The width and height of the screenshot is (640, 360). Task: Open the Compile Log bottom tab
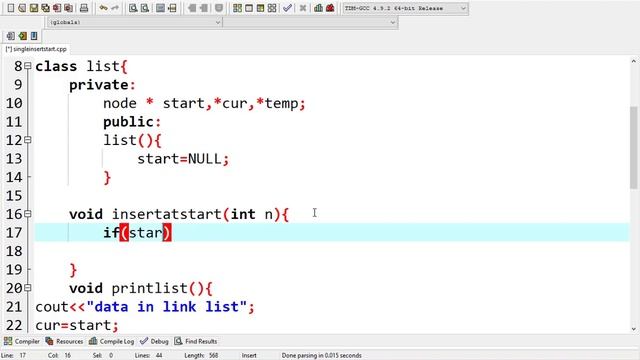pyautogui.click(x=111, y=341)
